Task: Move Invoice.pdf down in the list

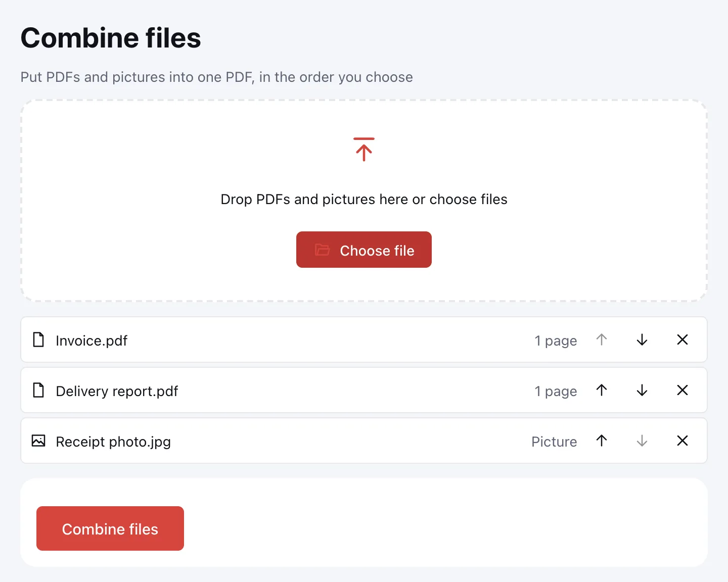Action: pos(642,339)
